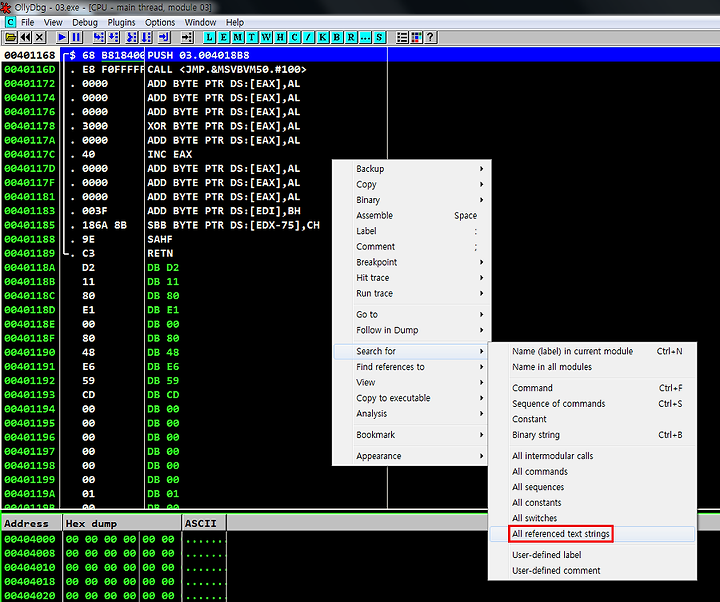Open Threads window with T button

point(252,37)
